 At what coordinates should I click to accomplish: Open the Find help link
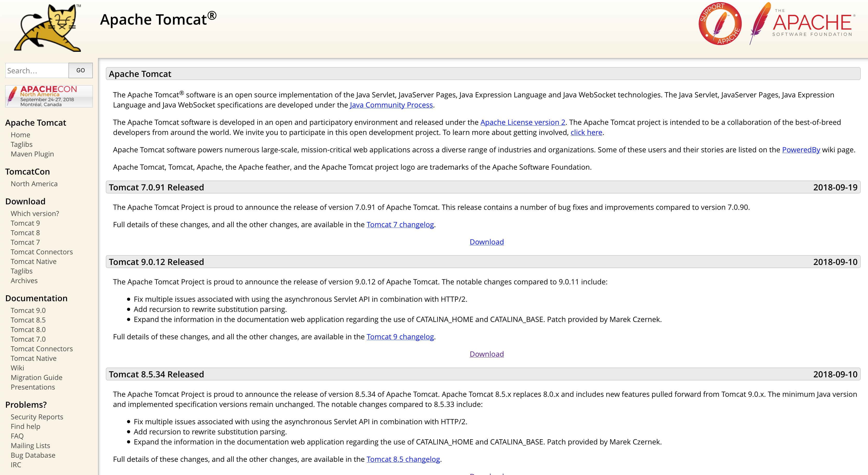point(26,427)
